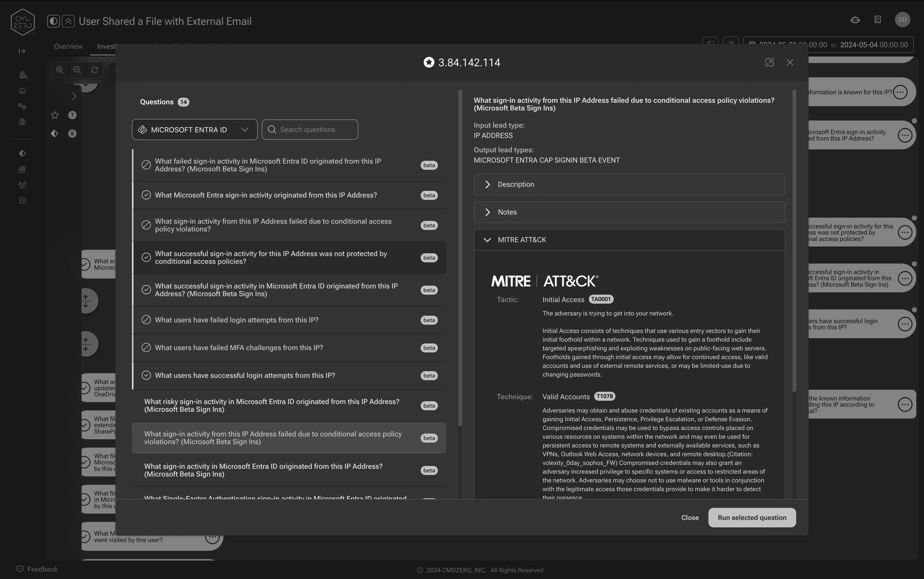Click the zoom in magnifier on the graph toolbar
Image resolution: width=924 pixels, height=579 pixels.
pyautogui.click(x=60, y=70)
